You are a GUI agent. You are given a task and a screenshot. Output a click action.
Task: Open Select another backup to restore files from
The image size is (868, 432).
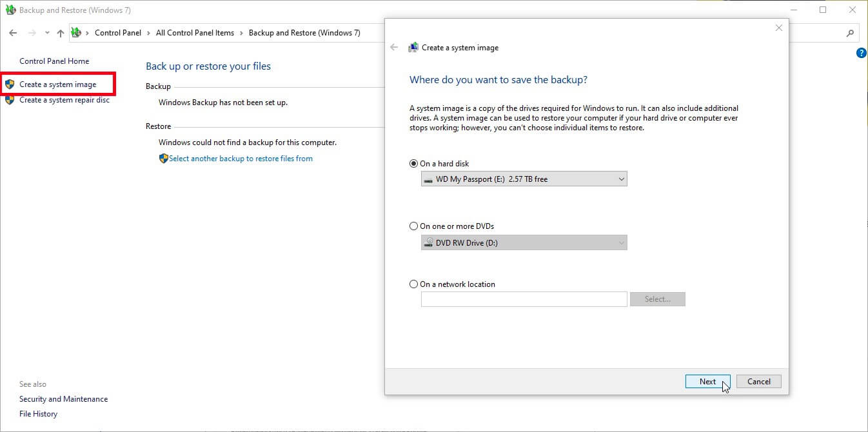pos(241,158)
